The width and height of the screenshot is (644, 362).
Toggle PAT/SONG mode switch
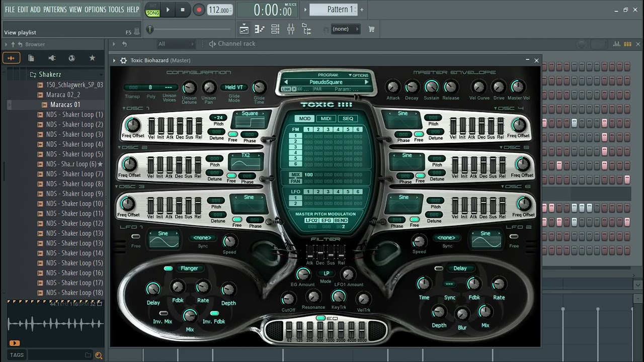point(153,10)
